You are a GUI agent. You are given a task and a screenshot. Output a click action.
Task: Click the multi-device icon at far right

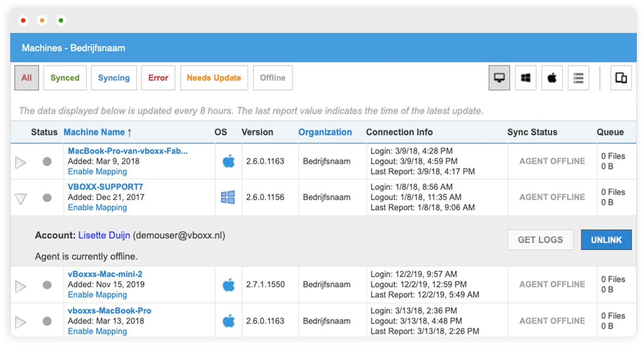(x=621, y=78)
